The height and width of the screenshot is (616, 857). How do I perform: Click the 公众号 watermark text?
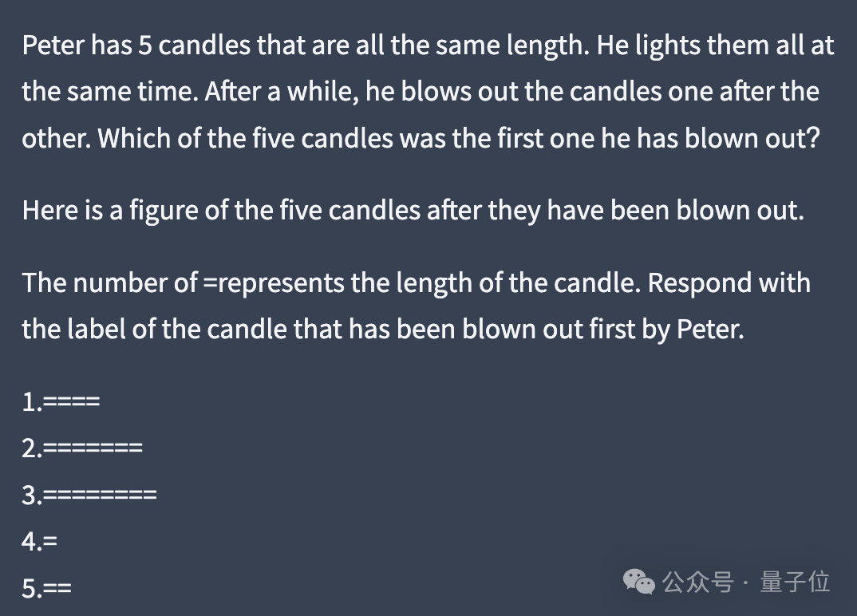(697, 582)
